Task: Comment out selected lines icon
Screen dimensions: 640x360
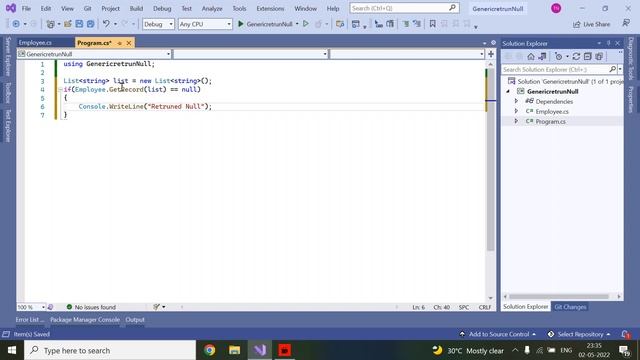Action: [406, 24]
